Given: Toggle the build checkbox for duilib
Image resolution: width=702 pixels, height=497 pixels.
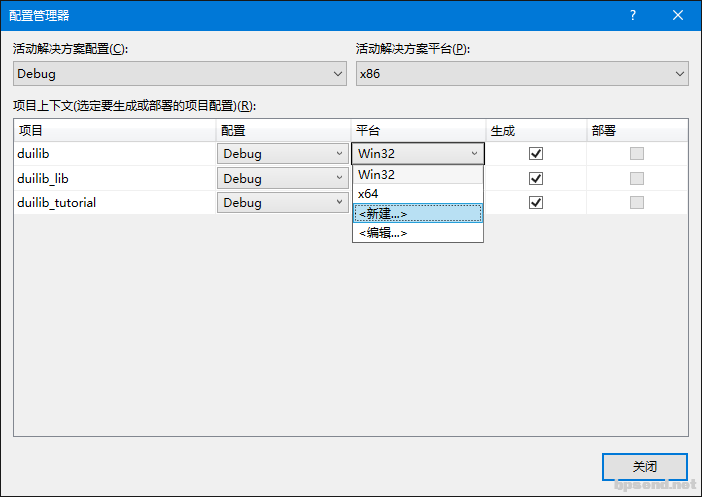Looking at the screenshot, I should pyautogui.click(x=536, y=154).
